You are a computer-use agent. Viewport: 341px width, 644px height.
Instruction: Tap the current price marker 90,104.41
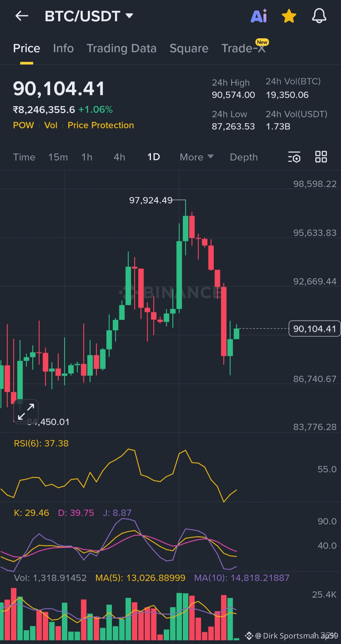pos(314,329)
